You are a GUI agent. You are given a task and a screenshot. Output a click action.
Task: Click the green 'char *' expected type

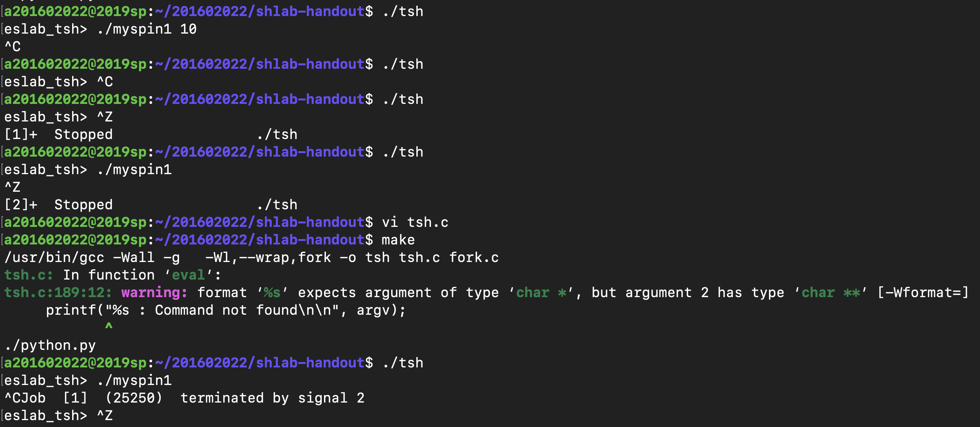coord(541,293)
